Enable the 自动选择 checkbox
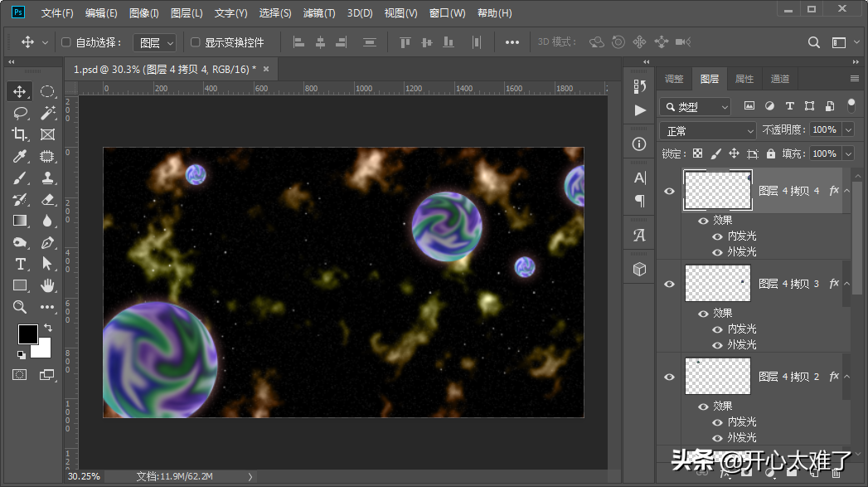 tap(66, 42)
